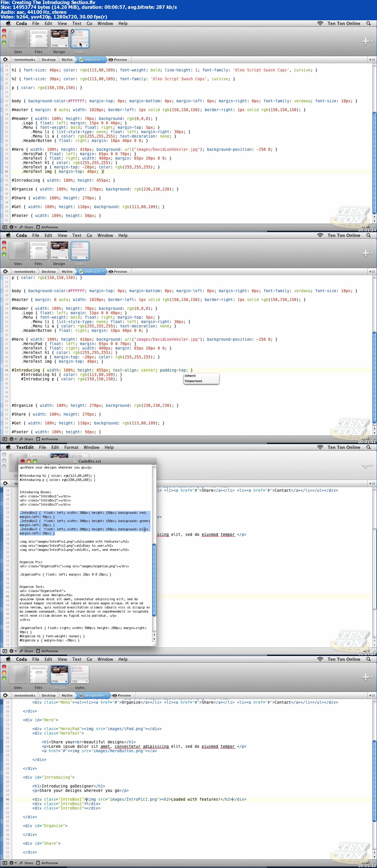Select Design HTML thumbnail in bottom frame (00:05:33)
This screenshot has width=377, height=868.
[x=59, y=675]
